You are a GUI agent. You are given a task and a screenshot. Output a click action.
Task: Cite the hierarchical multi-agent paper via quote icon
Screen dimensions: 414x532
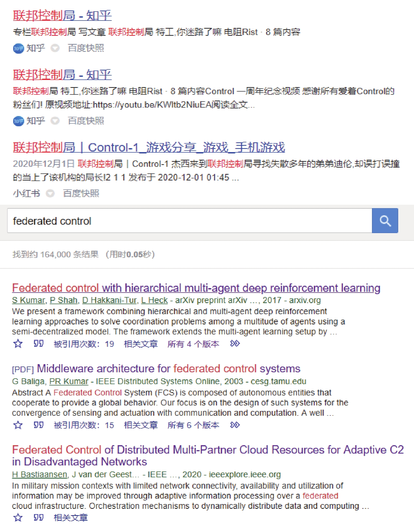[38, 344]
